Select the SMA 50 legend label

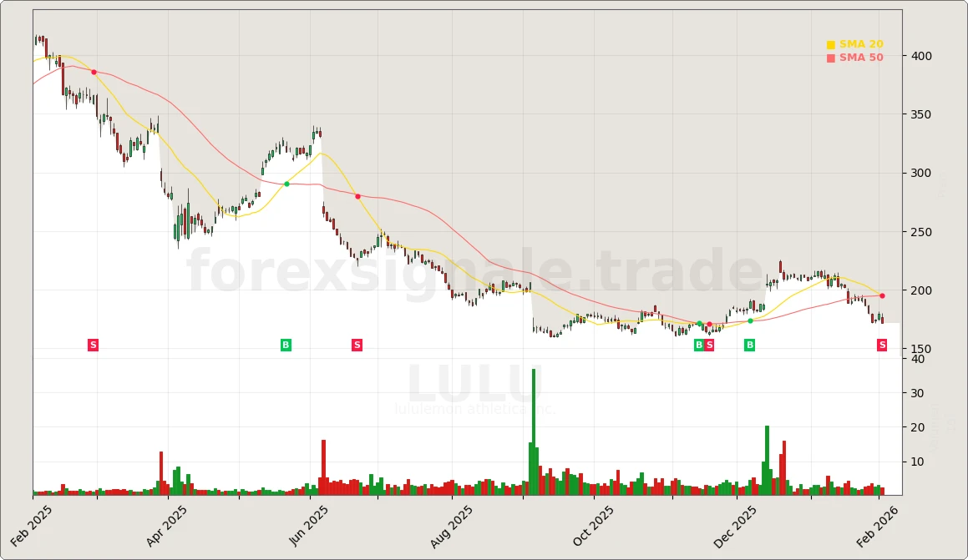[861, 58]
